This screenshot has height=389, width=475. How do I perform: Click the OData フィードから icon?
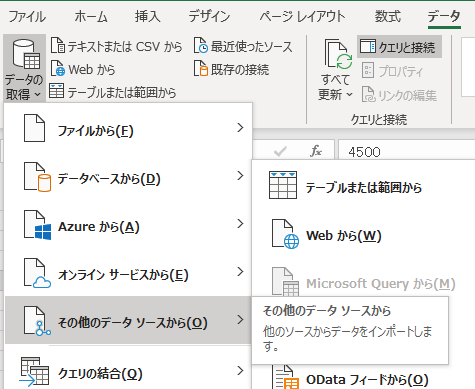[285, 377]
